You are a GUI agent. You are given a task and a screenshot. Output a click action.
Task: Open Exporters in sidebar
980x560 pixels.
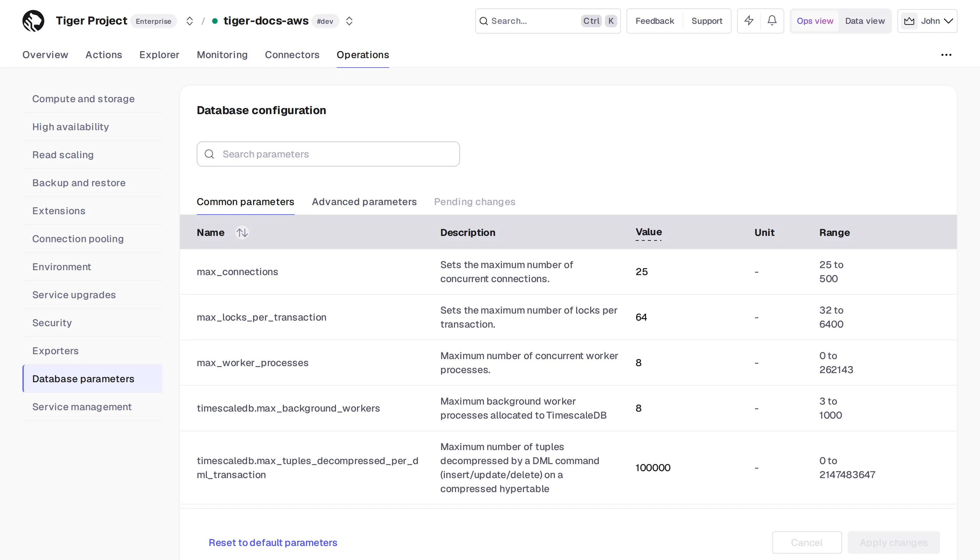click(x=93, y=351)
